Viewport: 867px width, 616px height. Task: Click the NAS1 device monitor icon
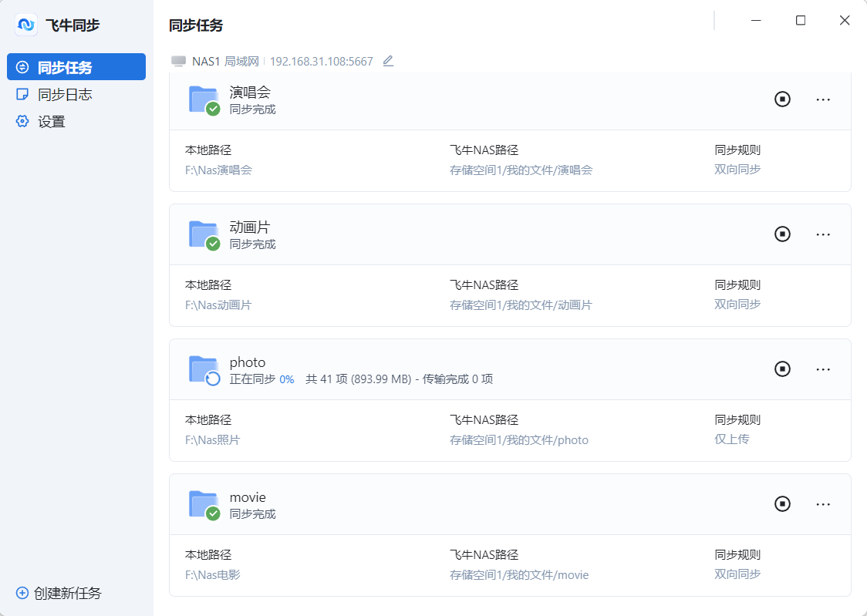[179, 61]
